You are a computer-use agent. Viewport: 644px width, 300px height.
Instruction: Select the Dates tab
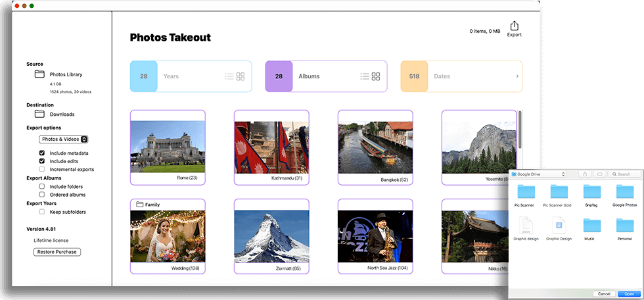(461, 76)
